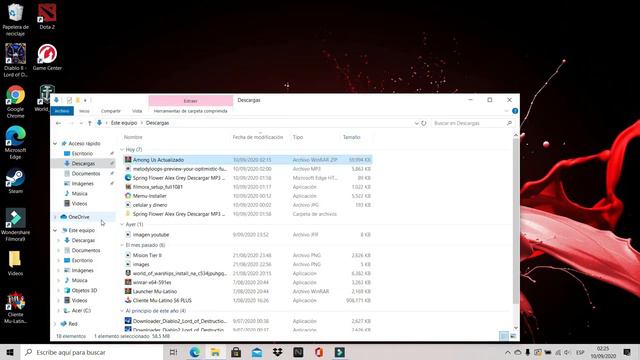Switch to details view button
The height and width of the screenshot is (360, 640).
[504, 336]
